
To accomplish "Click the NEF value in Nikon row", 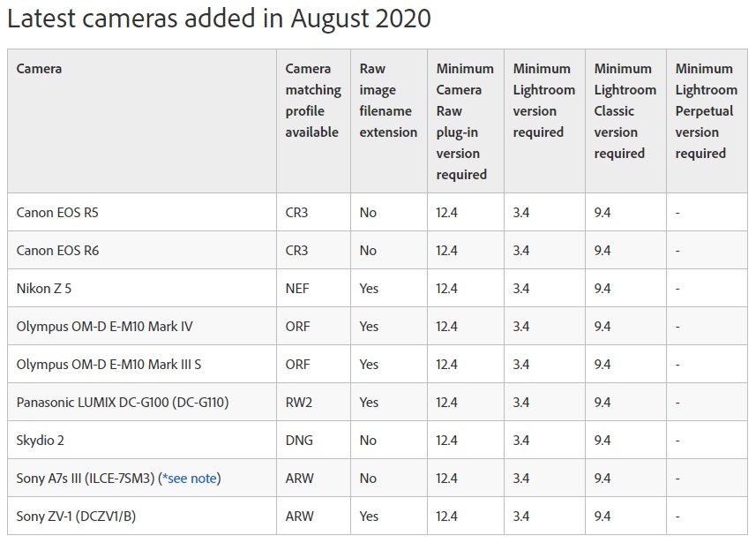I will pyautogui.click(x=296, y=289).
